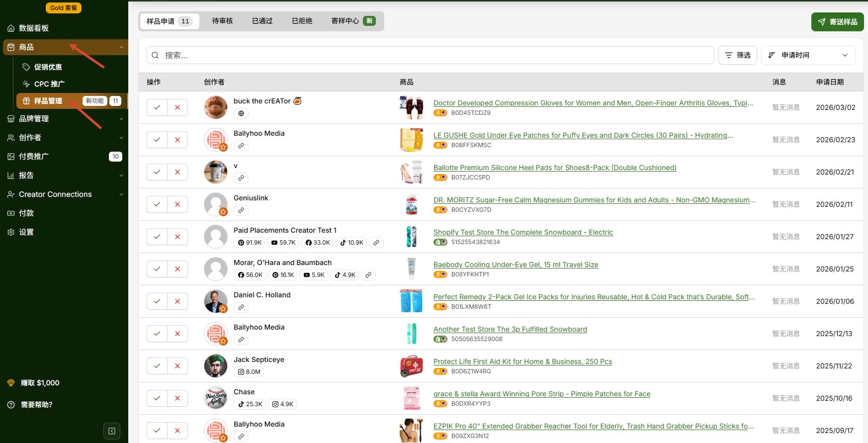
Task: Approve buck the crEATor sample request
Action: [x=157, y=107]
